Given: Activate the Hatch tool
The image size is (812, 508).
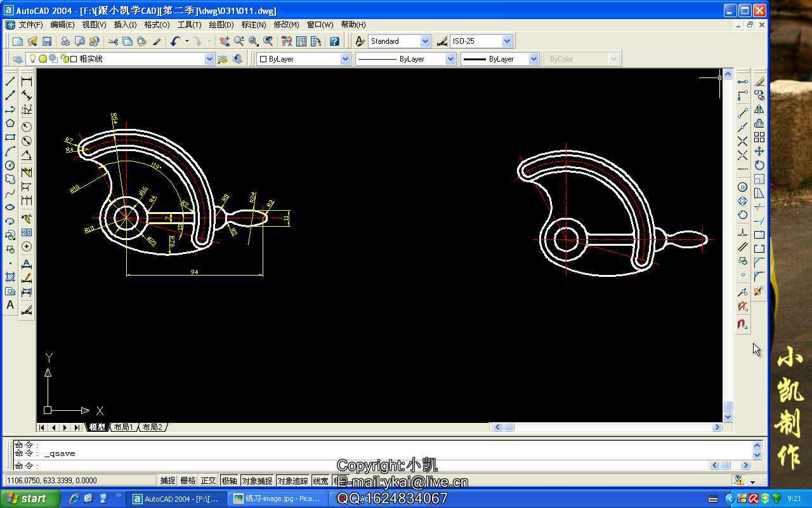Looking at the screenshot, I should tap(10, 277).
